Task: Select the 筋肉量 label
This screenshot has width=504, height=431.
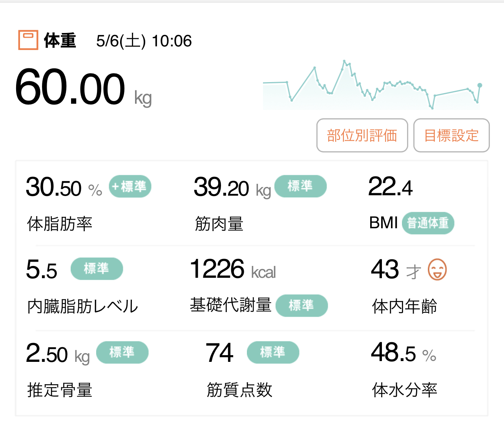Action: (x=219, y=224)
